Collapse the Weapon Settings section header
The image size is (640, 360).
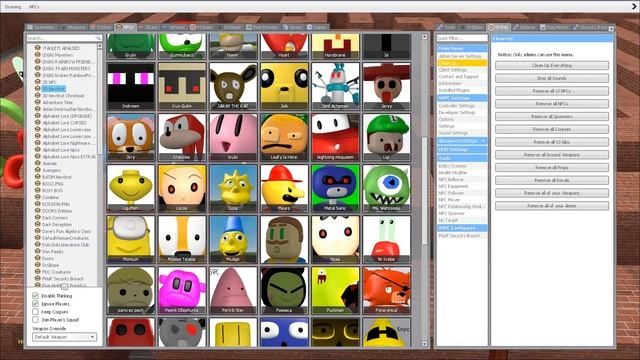tap(462, 141)
